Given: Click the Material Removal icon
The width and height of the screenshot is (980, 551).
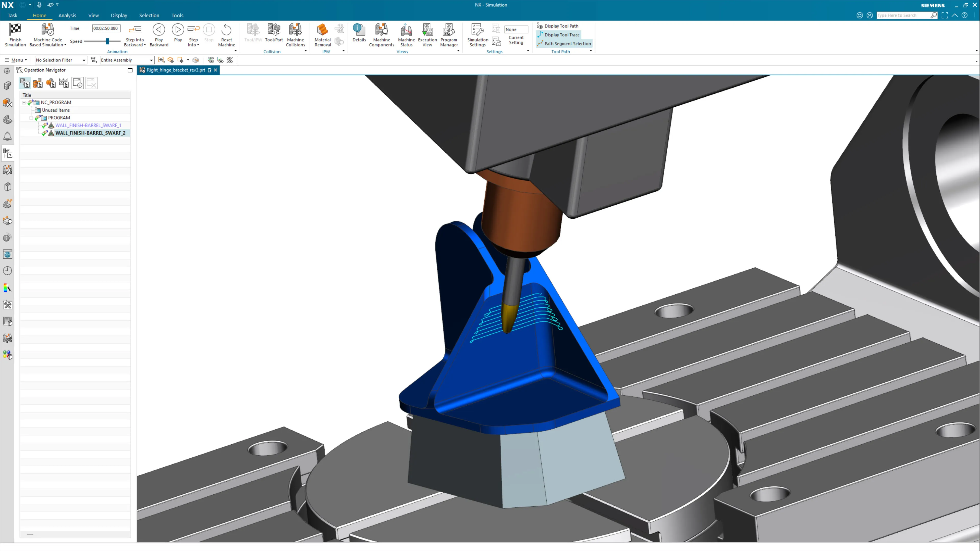Looking at the screenshot, I should tap(323, 30).
